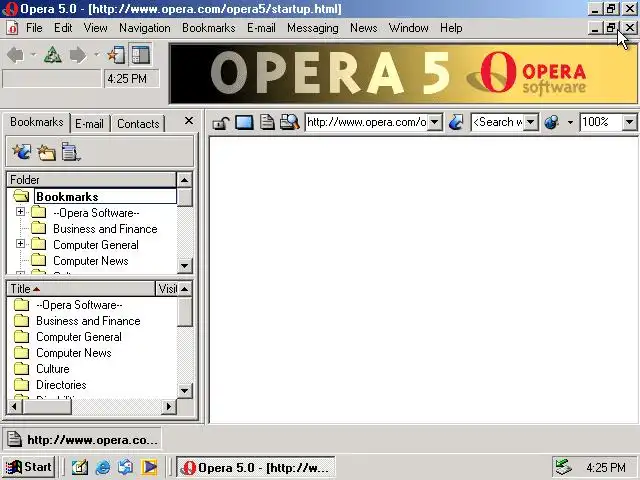Open the Back button history dropdown arrow
The height and width of the screenshot is (480, 640).
click(33, 55)
